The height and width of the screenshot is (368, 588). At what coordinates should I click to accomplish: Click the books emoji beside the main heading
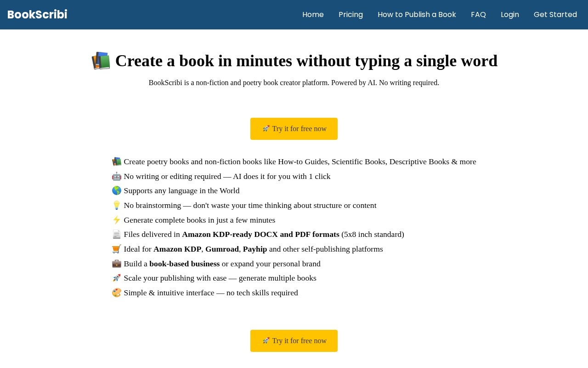point(101,61)
